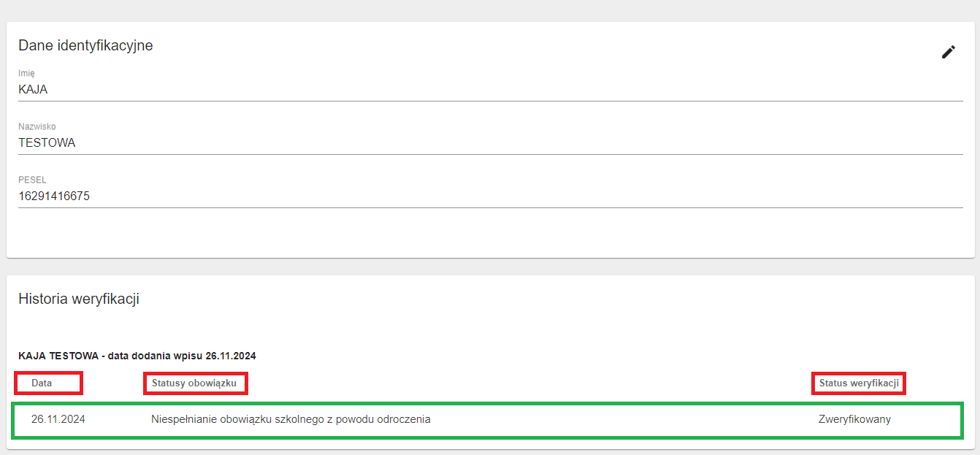
Task: Click the Niespełnianie obowiązku szkolnego status text
Action: [x=291, y=419]
